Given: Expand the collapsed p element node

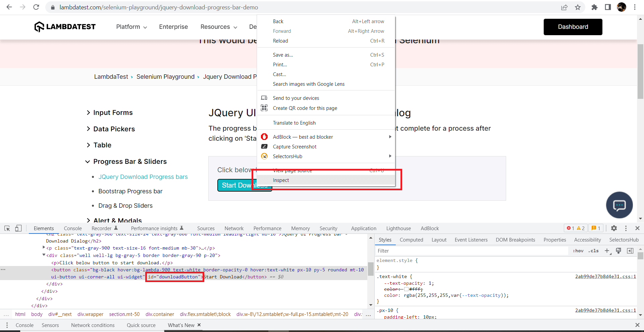Looking at the screenshot, I should point(44,248).
